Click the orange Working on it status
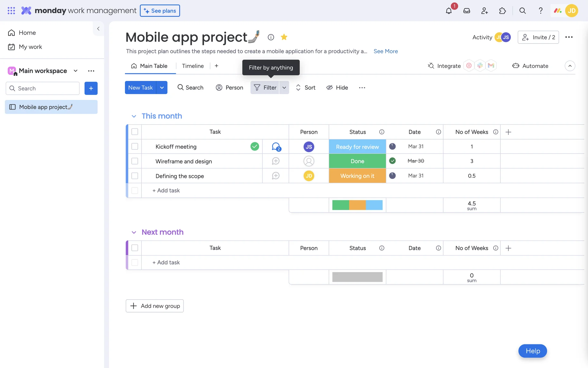 (357, 176)
